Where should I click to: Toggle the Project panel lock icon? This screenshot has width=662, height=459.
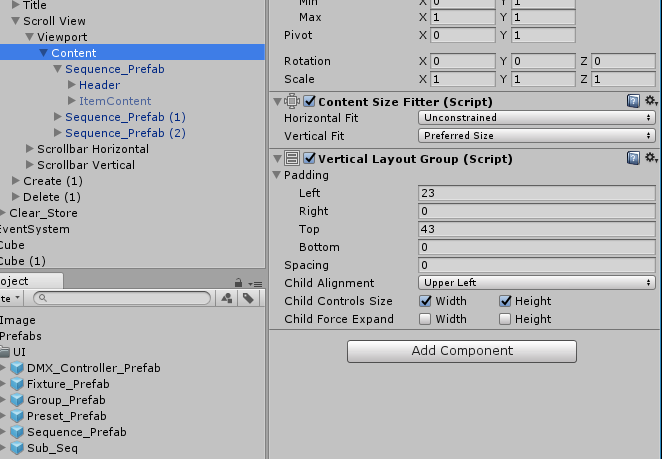point(238,282)
